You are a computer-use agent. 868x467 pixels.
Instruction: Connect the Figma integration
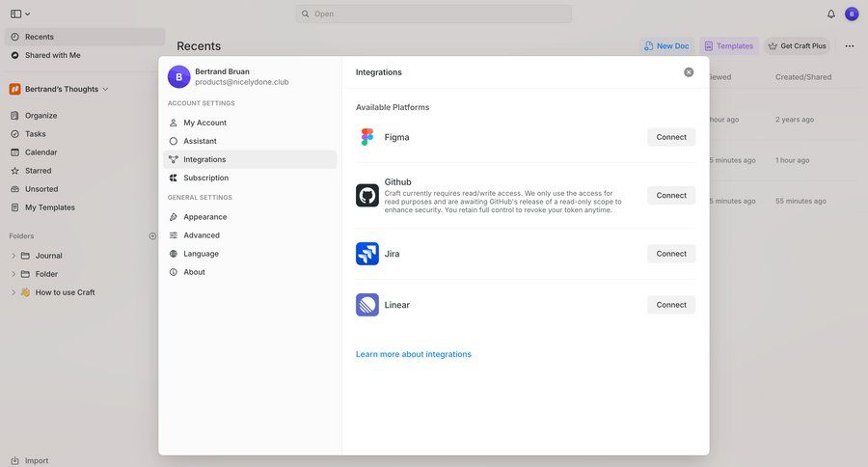point(671,137)
